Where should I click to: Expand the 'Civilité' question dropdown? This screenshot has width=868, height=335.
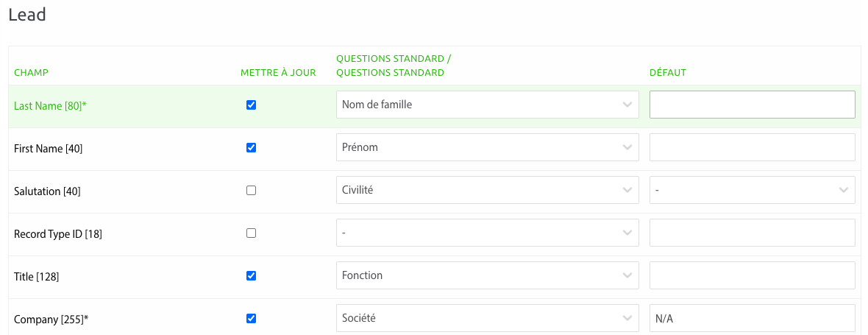pos(486,190)
